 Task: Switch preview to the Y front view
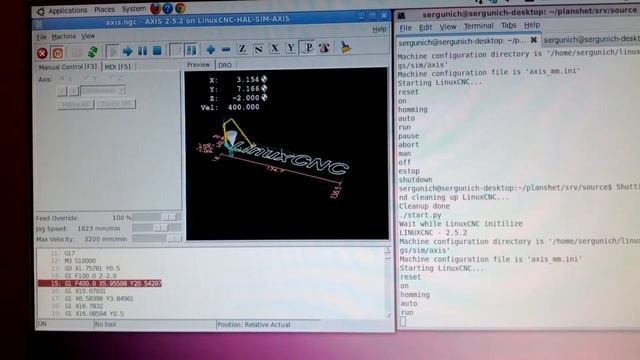click(x=291, y=48)
